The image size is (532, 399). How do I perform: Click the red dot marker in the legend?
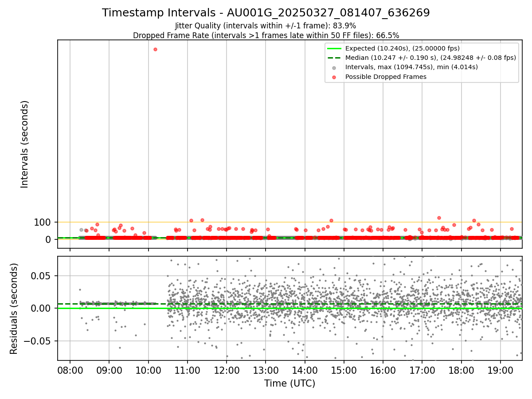click(x=334, y=77)
